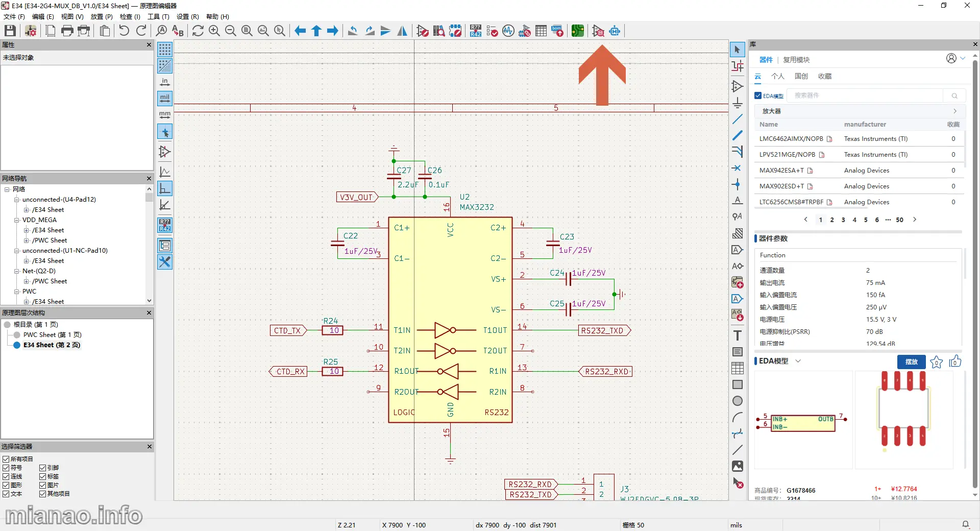Viewport: 980px width, 531px height.
Task: Open the EDA模型 preview dropdown
Action: pos(798,361)
